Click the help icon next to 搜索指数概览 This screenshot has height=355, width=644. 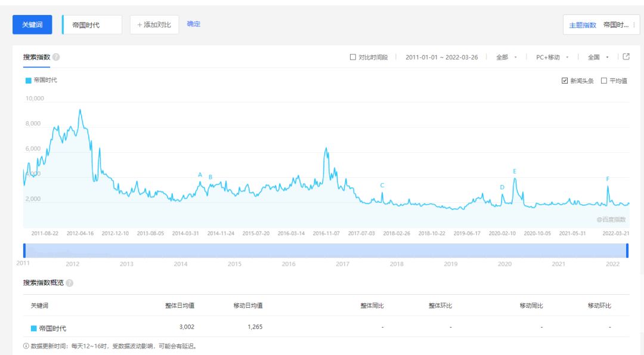(70, 283)
